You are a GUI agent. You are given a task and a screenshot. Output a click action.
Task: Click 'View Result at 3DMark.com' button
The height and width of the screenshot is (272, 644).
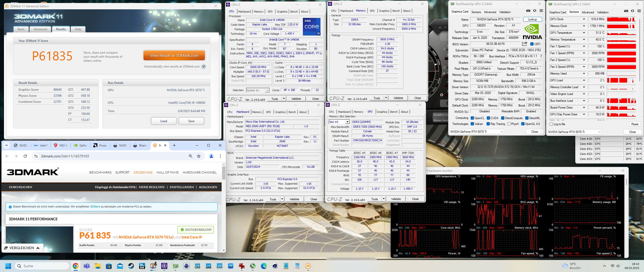click(x=174, y=56)
